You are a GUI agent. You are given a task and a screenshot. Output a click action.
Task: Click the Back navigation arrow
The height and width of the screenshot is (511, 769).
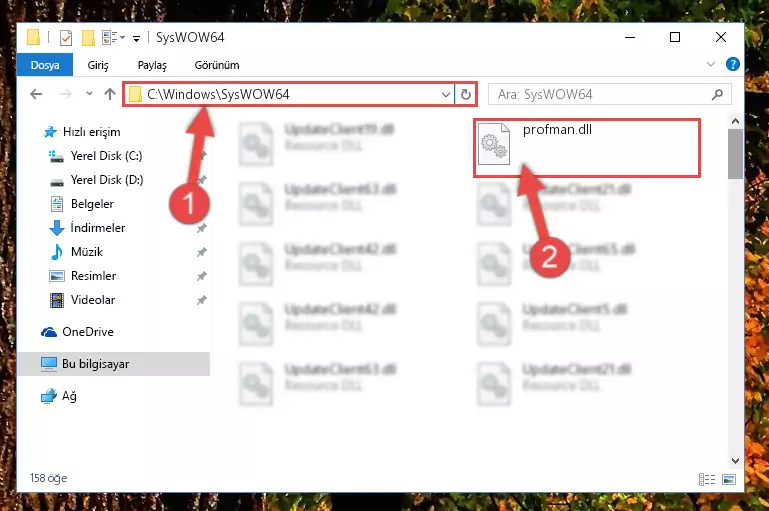coord(36,94)
